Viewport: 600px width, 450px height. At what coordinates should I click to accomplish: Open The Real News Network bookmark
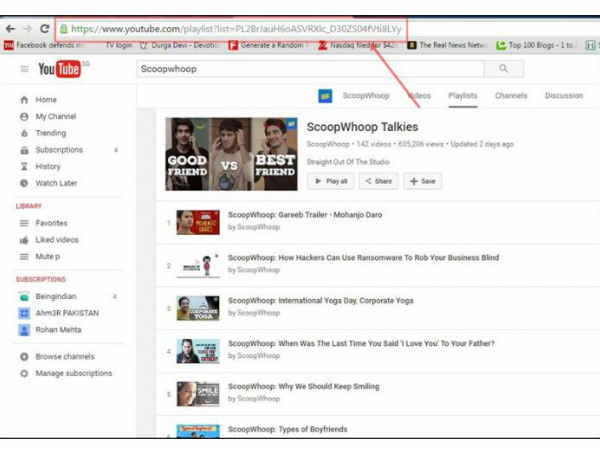(447, 45)
